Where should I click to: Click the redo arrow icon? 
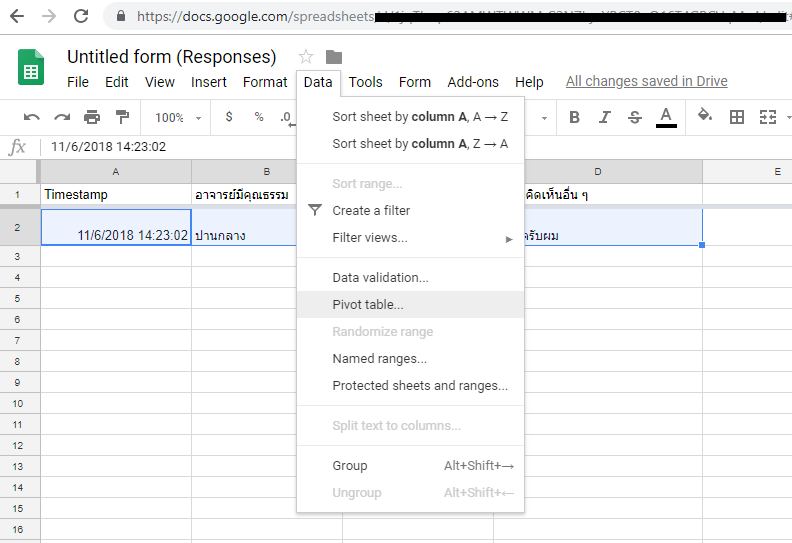point(62,118)
